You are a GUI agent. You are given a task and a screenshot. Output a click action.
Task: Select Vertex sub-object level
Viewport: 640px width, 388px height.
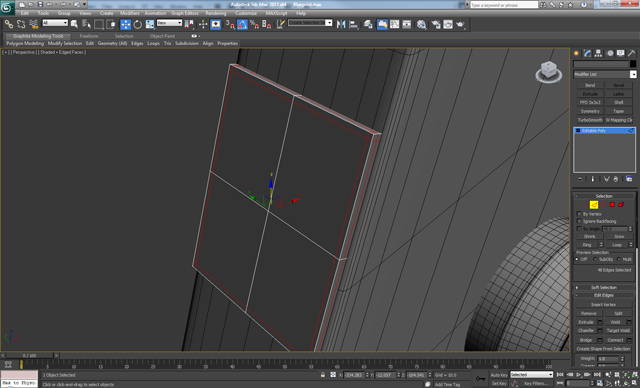click(x=584, y=204)
